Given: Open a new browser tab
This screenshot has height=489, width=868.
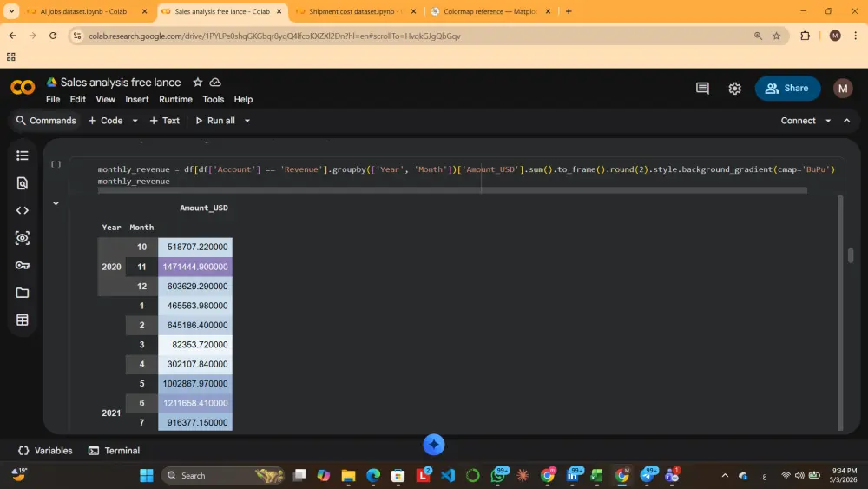Looking at the screenshot, I should (569, 11).
